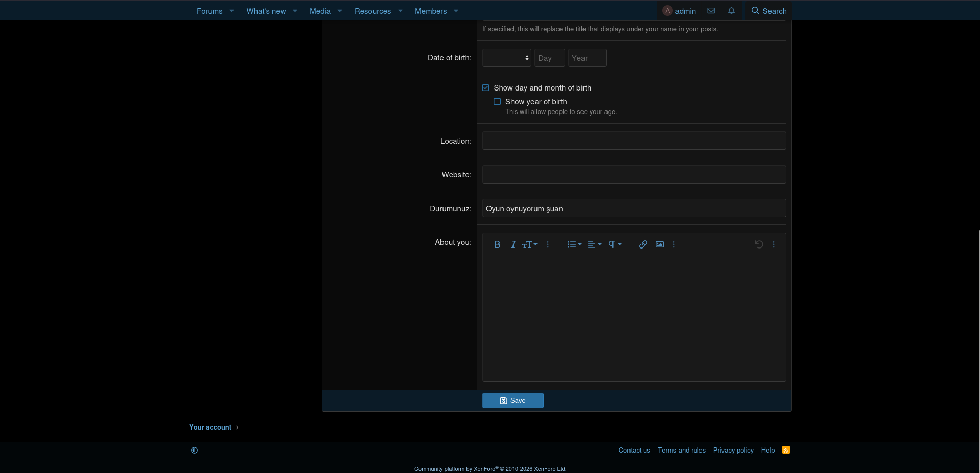Select birth month from dropdown
This screenshot has height=473, width=980.
point(507,58)
